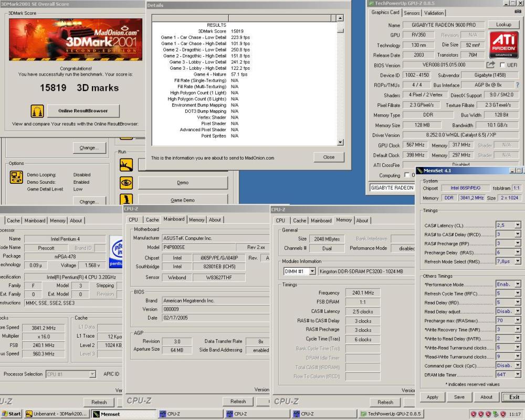Screen dimensions: 525x420
Task: Open the Refresh Mode Select dropdown
Action: point(518,261)
